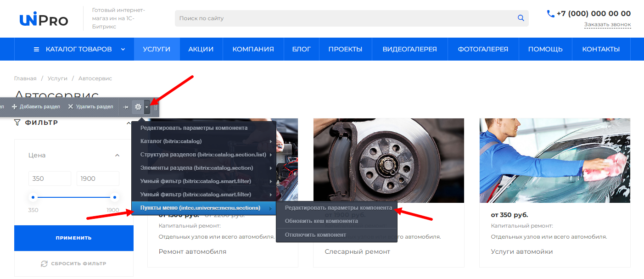Screen dimensions: 644x279
Task: Go to Главная in the breadcrumb
Action: pos(25,78)
